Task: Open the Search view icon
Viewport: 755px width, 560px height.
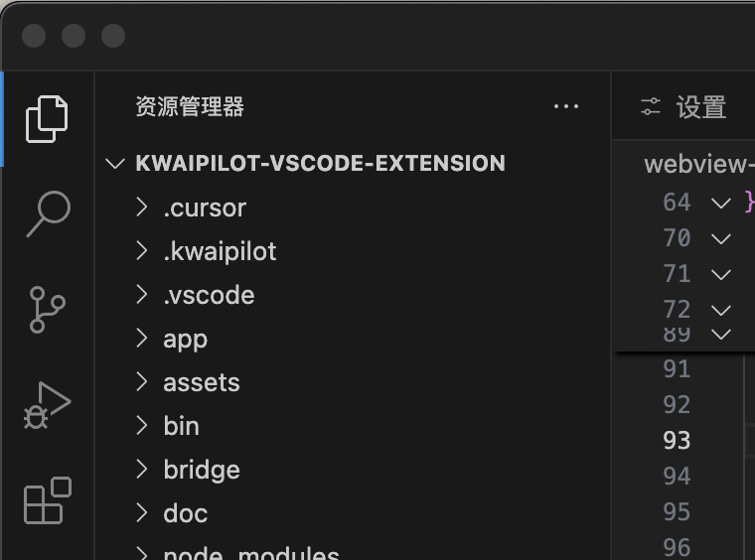Action: (47, 213)
